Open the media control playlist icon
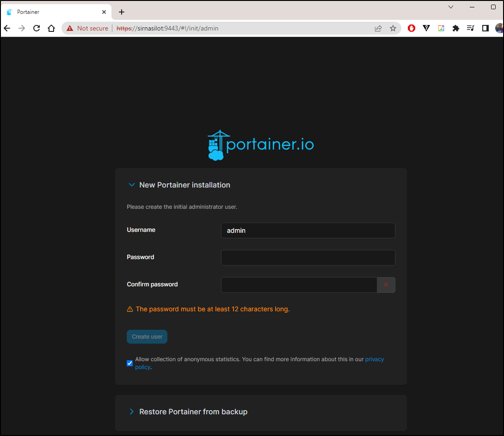Viewport: 504px width, 436px height. pos(471,28)
